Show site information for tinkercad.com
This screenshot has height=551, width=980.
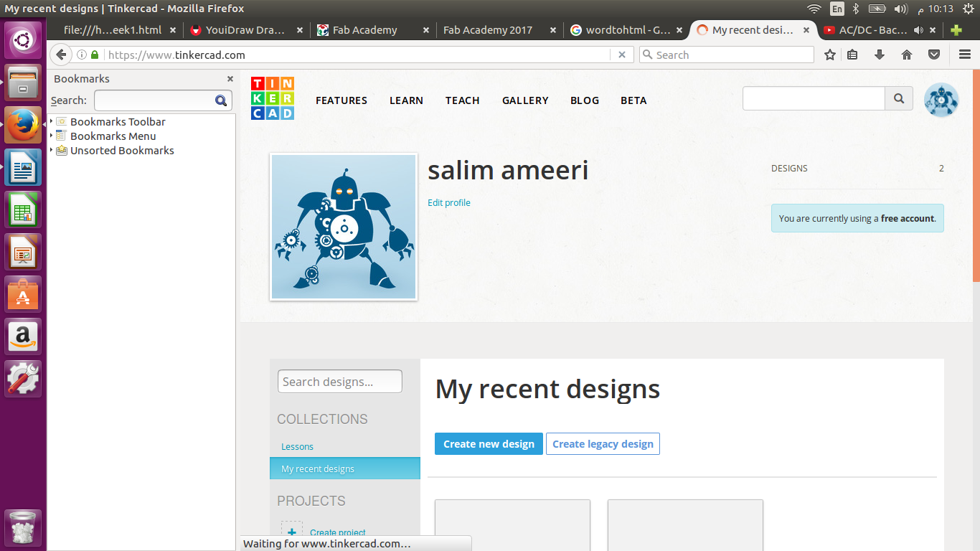click(82, 55)
